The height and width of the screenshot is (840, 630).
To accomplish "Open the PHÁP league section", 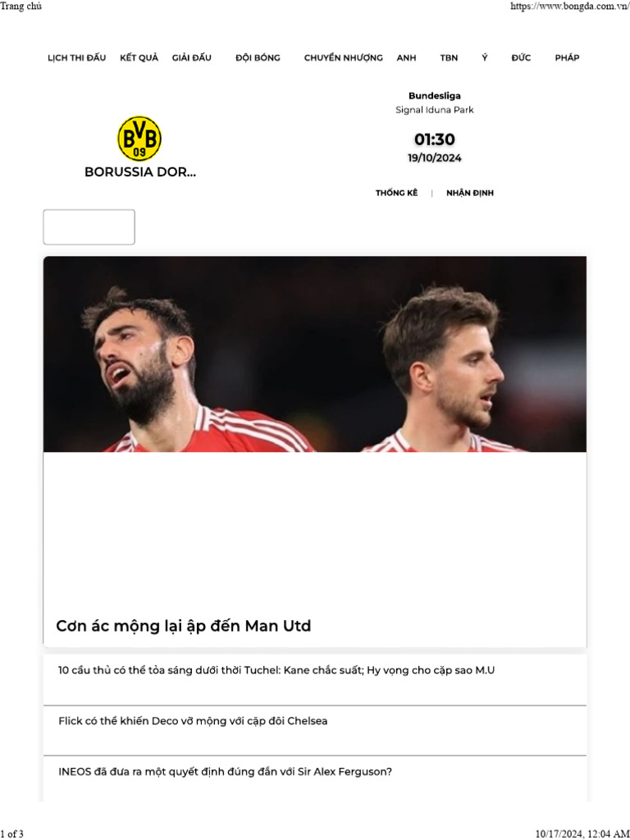I will 567,58.
